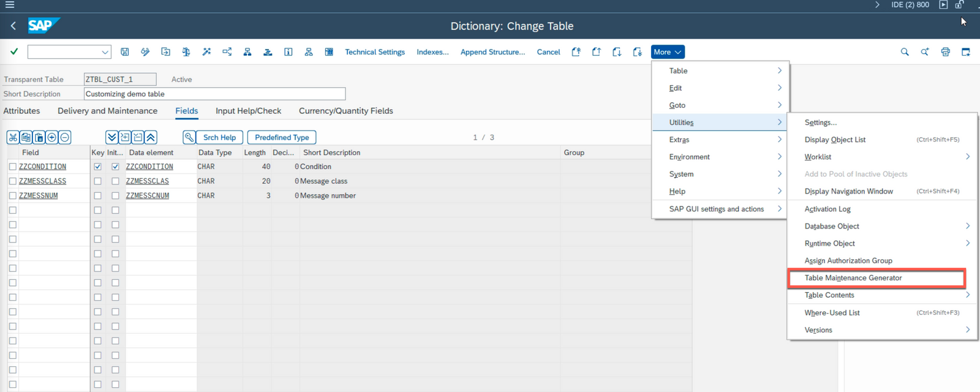The image size is (980, 392).
Task: Check the Initial Values checkbox for ZZMESSNUM
Action: (115, 196)
